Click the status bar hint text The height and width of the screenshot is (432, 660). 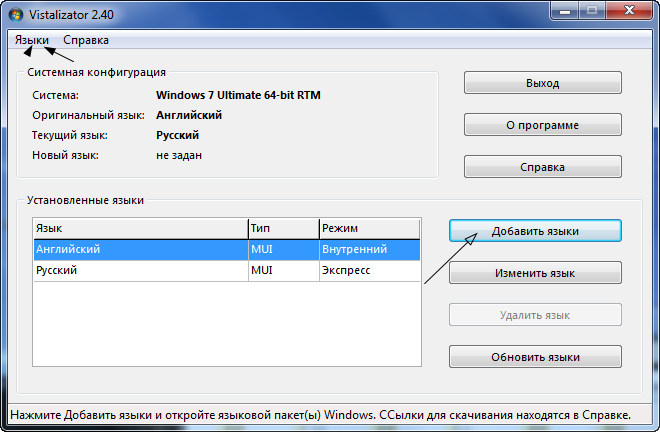click(320, 414)
